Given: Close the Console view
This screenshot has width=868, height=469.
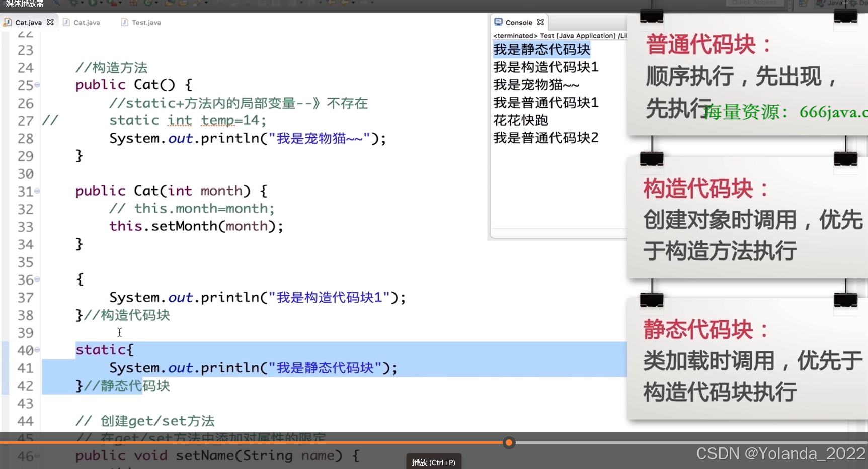Looking at the screenshot, I should coord(540,22).
